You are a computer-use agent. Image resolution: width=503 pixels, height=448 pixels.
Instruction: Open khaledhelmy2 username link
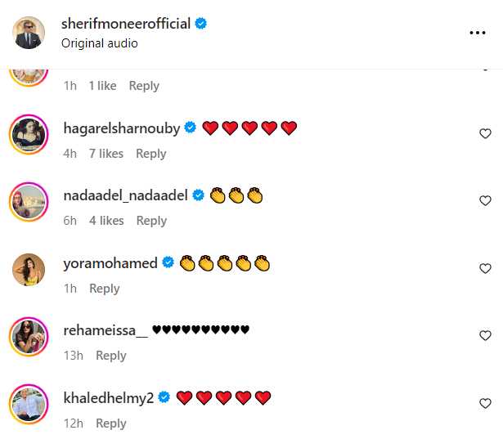pos(108,397)
